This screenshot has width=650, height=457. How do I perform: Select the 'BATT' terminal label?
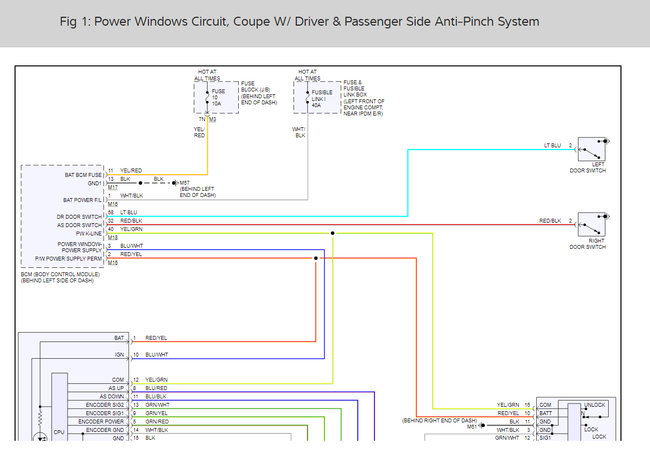546,413
